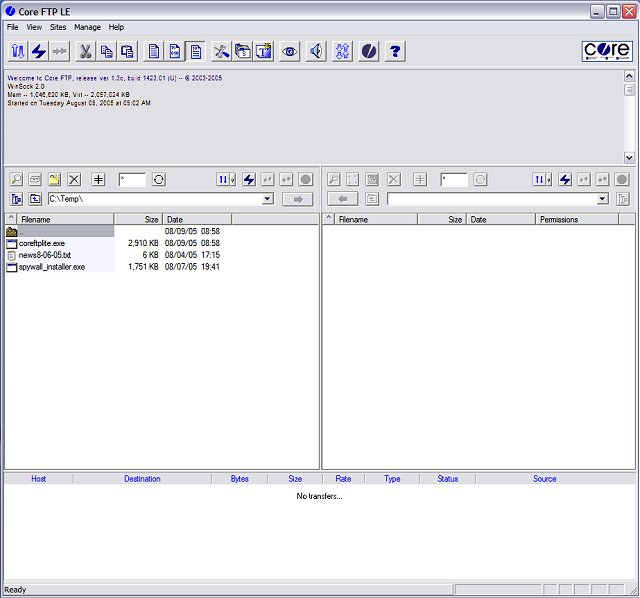Click the eye icon in the main toolbar
The width and height of the screenshot is (640, 598).
290,51
